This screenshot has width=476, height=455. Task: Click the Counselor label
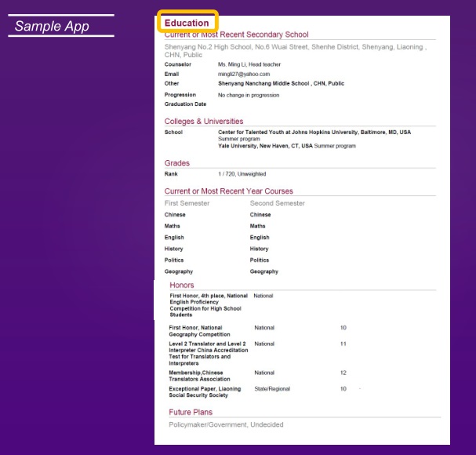pyautogui.click(x=177, y=64)
